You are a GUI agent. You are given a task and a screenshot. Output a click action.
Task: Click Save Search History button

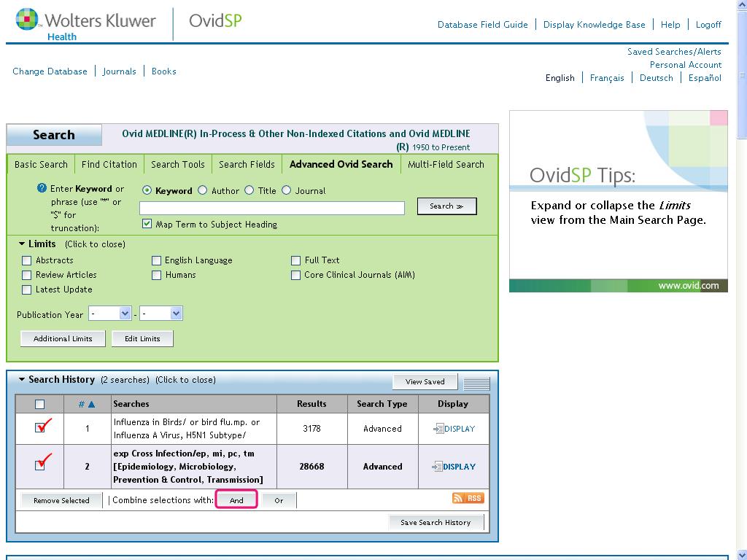coord(436,522)
